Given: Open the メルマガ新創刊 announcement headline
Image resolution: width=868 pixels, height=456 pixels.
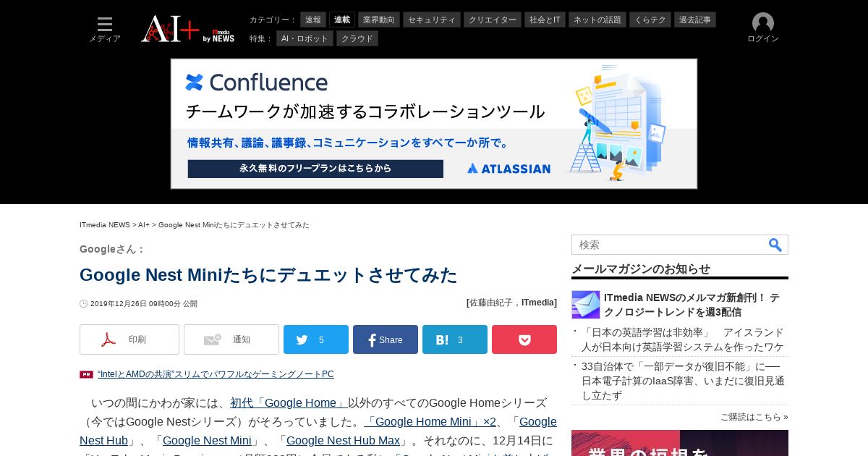Looking at the screenshot, I should click(692, 305).
